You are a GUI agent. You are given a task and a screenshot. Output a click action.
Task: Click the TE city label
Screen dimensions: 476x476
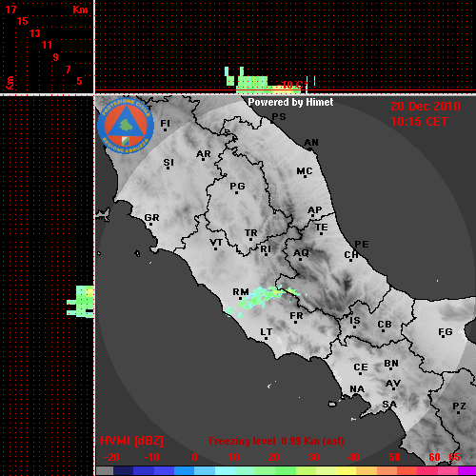click(x=322, y=228)
